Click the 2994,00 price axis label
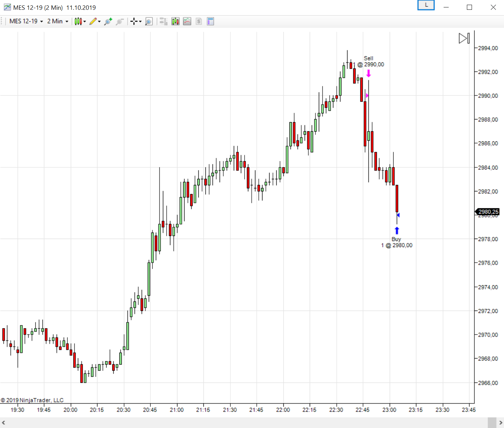504x428 pixels. [x=488, y=48]
